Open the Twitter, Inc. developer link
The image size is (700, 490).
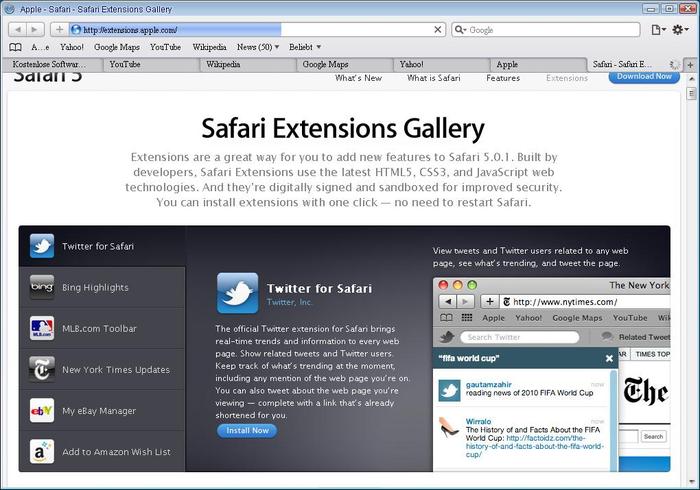[289, 302]
